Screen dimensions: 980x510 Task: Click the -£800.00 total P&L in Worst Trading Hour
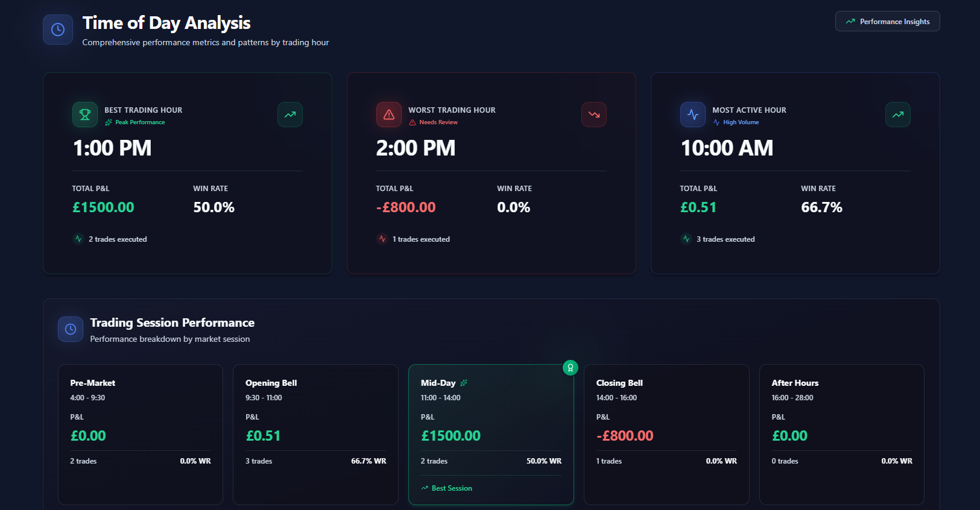click(x=406, y=207)
